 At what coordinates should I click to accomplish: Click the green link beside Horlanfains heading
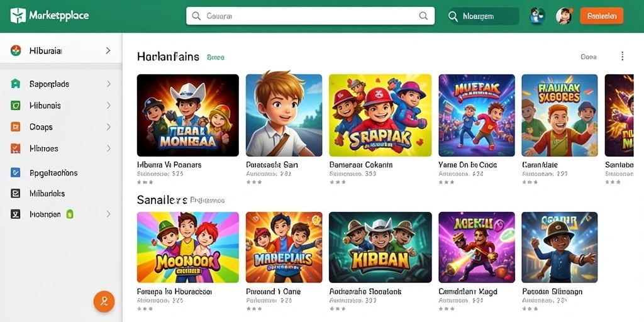[x=215, y=57]
